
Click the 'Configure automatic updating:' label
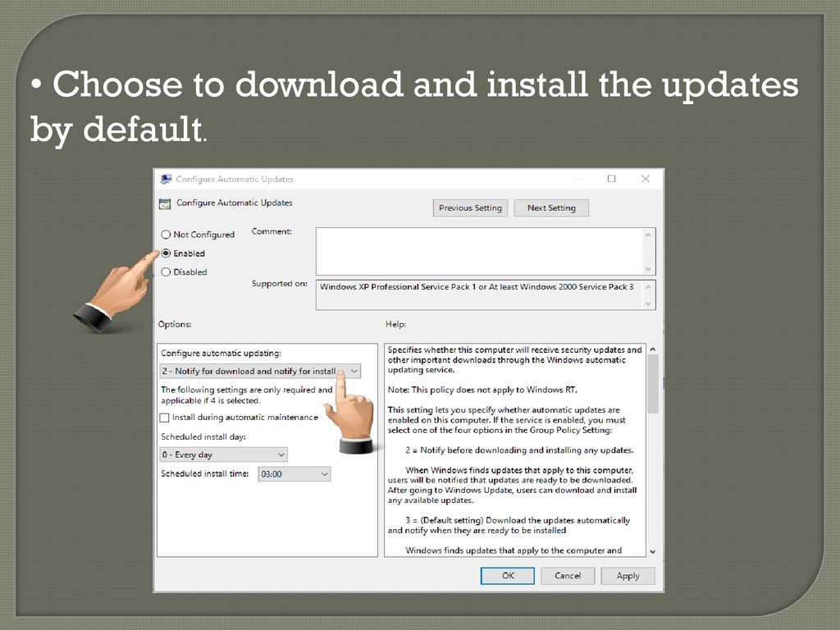tap(221, 354)
